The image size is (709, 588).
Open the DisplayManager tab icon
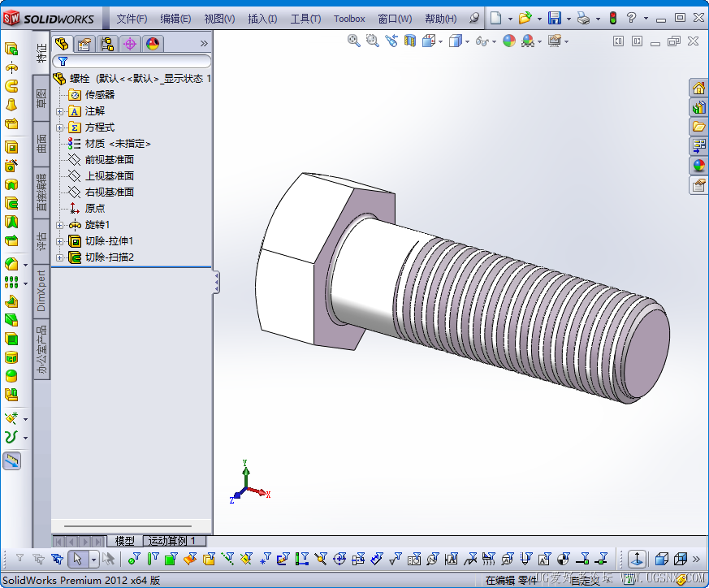[153, 44]
